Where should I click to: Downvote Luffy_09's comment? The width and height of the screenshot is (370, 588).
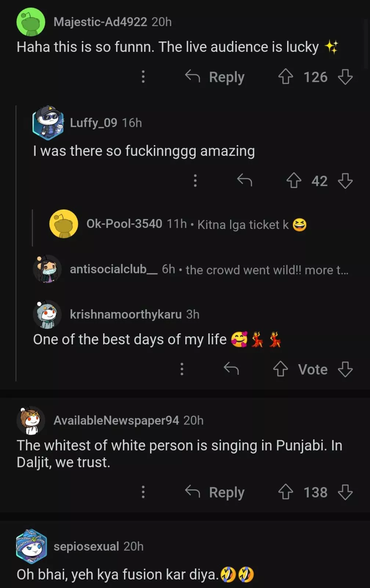(x=345, y=180)
